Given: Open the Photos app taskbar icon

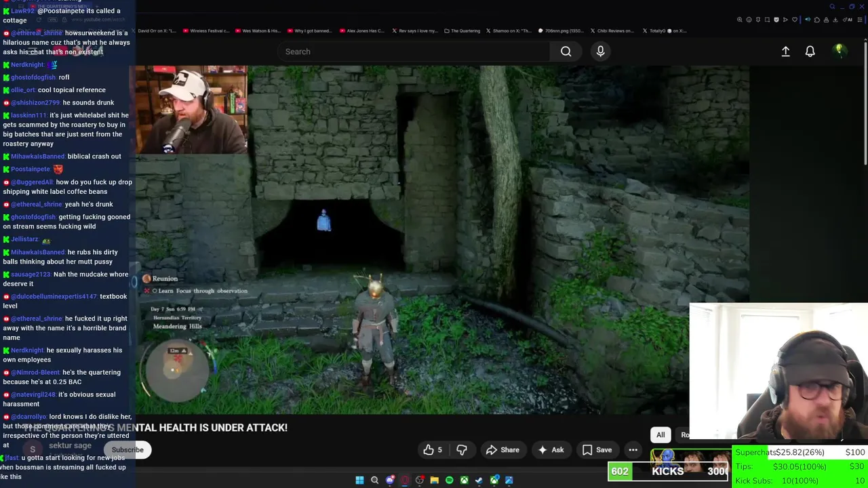Looking at the screenshot, I should [509, 480].
